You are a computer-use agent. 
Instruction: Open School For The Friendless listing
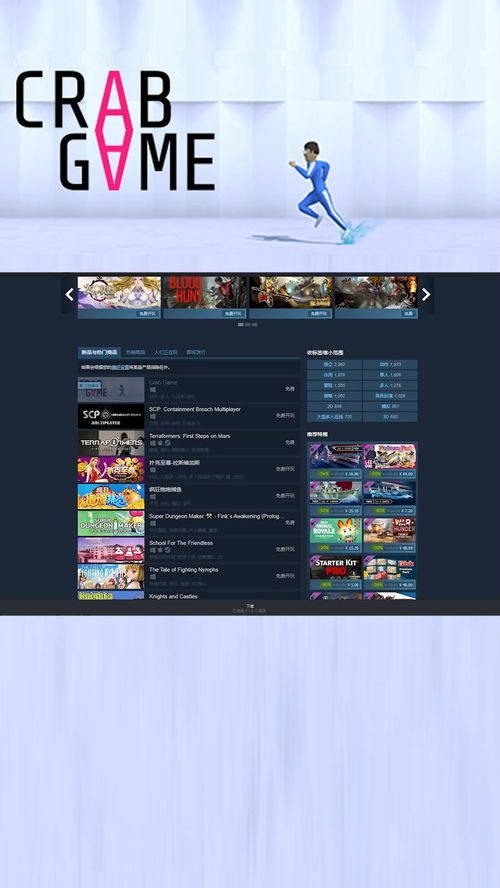(x=189, y=549)
